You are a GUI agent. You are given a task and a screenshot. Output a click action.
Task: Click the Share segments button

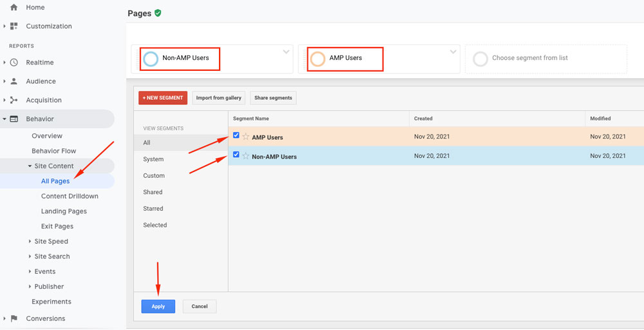pos(273,98)
